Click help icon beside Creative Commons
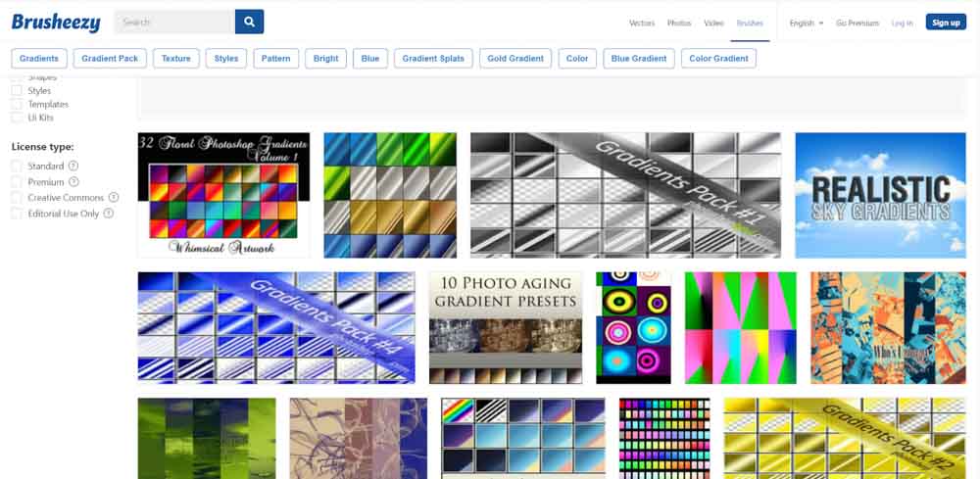 (114, 198)
